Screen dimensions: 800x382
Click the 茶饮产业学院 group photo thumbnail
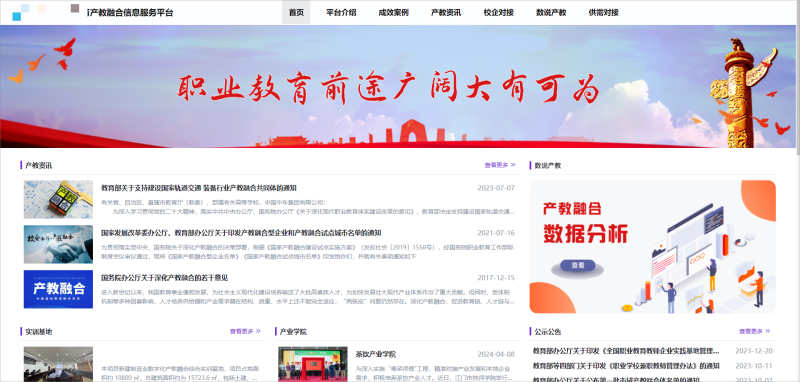(313, 364)
